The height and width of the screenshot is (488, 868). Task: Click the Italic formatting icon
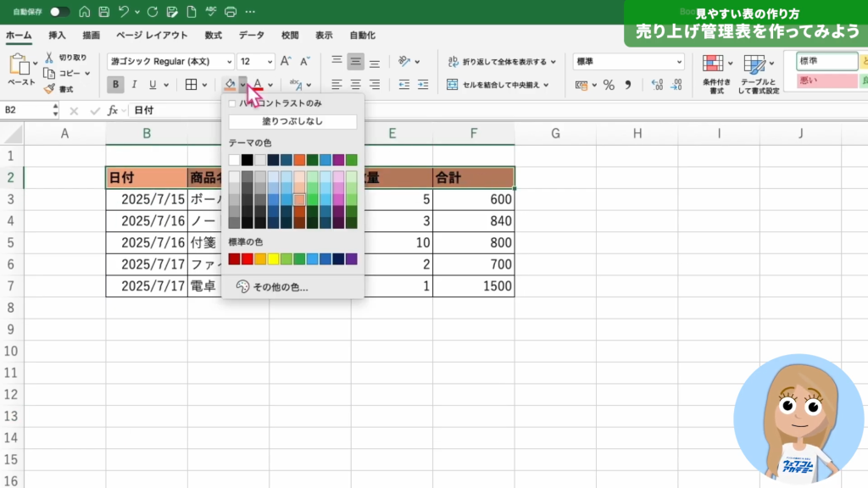click(x=134, y=85)
